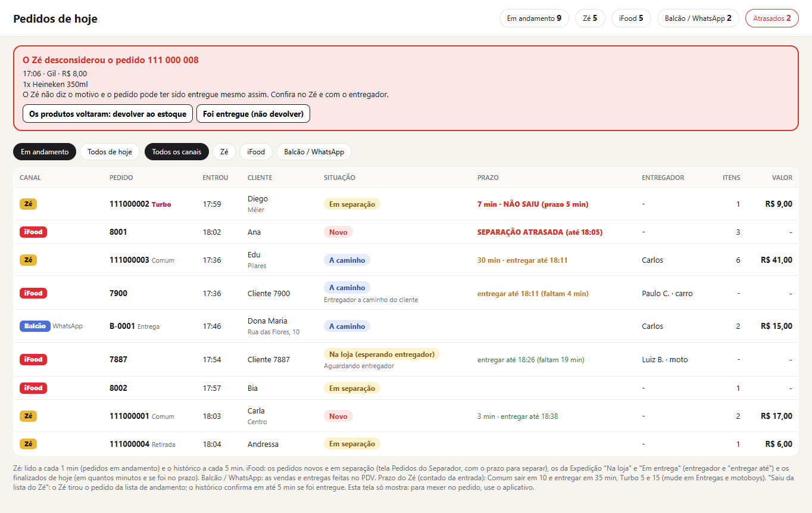812x513 pixels.
Task: Click courier 'Paulo C. · carro'
Action: (x=667, y=293)
